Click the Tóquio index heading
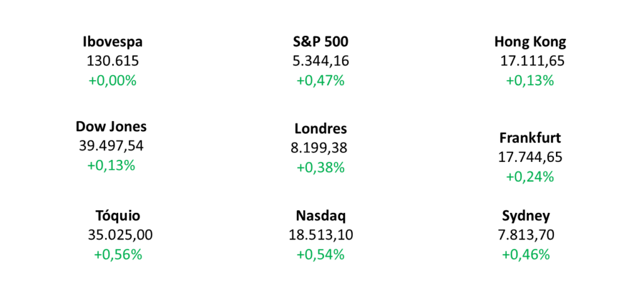The width and height of the screenshot is (644, 286). pyautogui.click(x=118, y=216)
